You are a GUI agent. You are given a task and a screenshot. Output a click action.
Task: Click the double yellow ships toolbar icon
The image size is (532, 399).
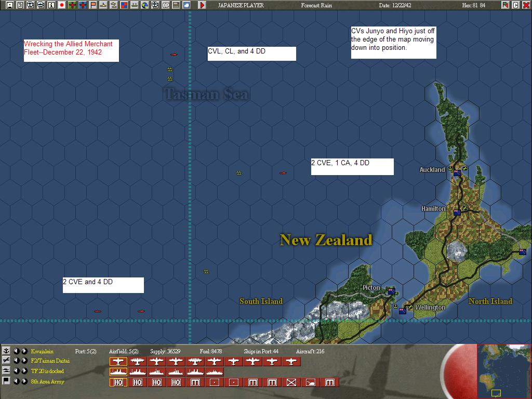coord(114,5)
